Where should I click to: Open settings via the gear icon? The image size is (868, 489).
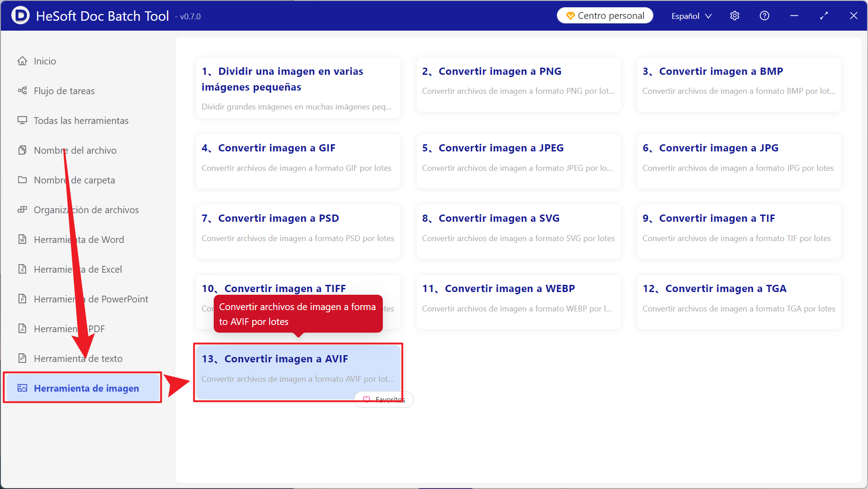[x=735, y=16]
